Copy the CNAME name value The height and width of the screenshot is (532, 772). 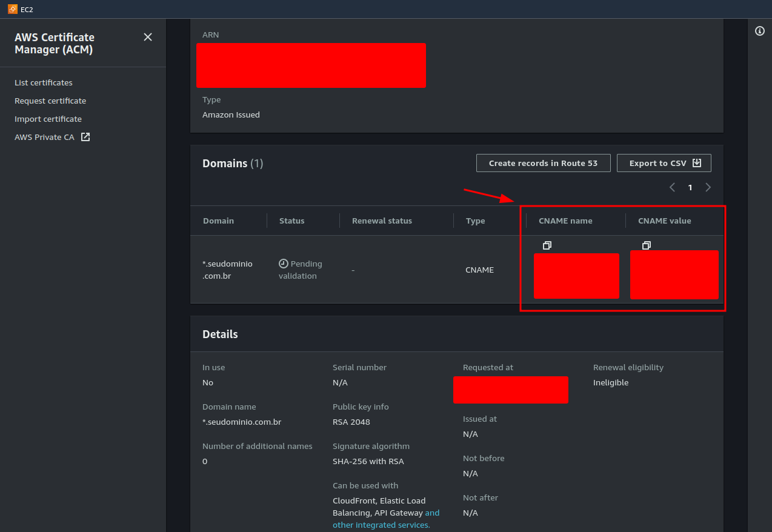547,245
